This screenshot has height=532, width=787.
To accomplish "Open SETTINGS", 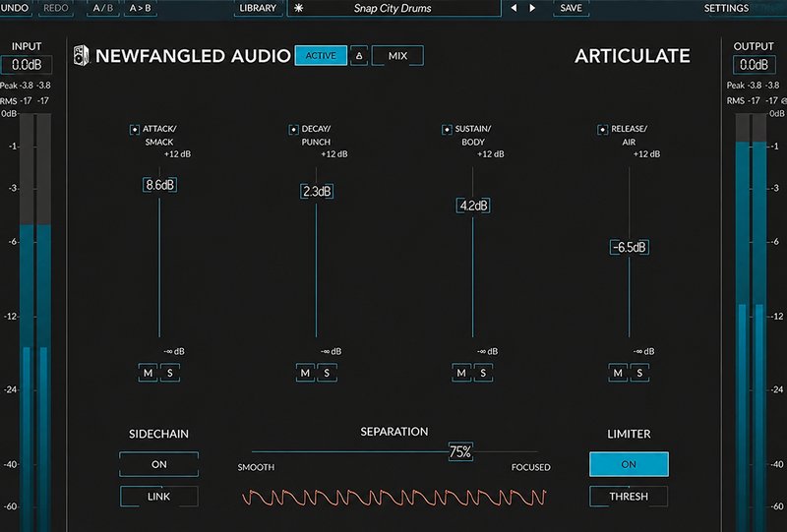I will 726,8.
